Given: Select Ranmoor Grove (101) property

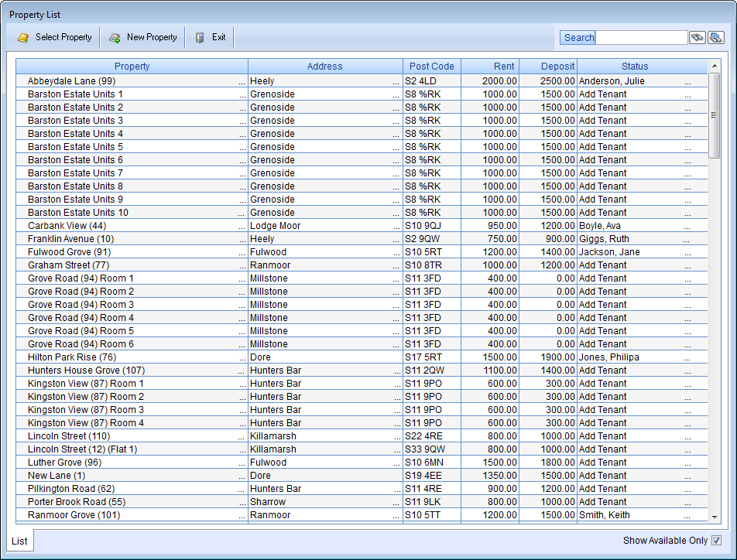Looking at the screenshot, I should (x=74, y=515).
